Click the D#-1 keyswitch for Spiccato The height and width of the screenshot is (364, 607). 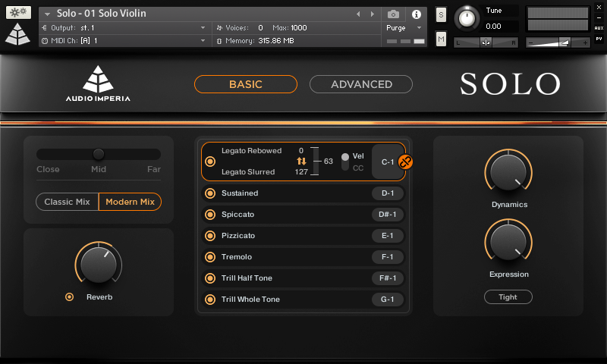click(388, 215)
